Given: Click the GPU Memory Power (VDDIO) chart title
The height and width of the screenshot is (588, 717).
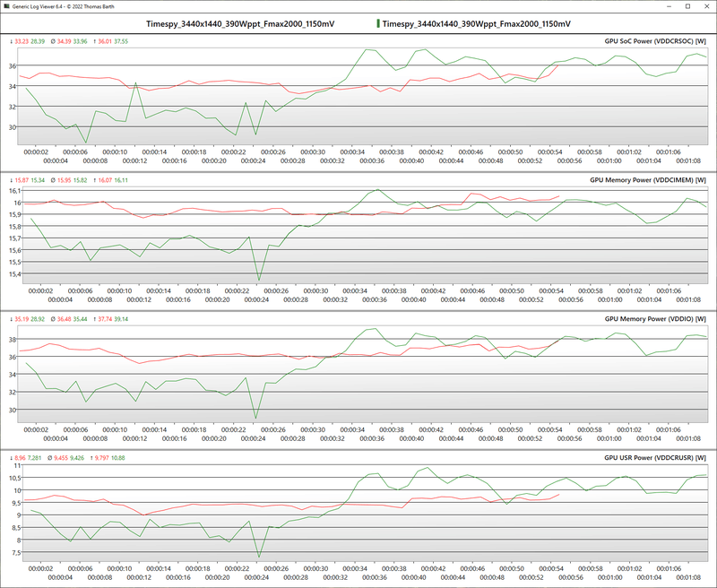Looking at the screenshot, I should [x=655, y=319].
